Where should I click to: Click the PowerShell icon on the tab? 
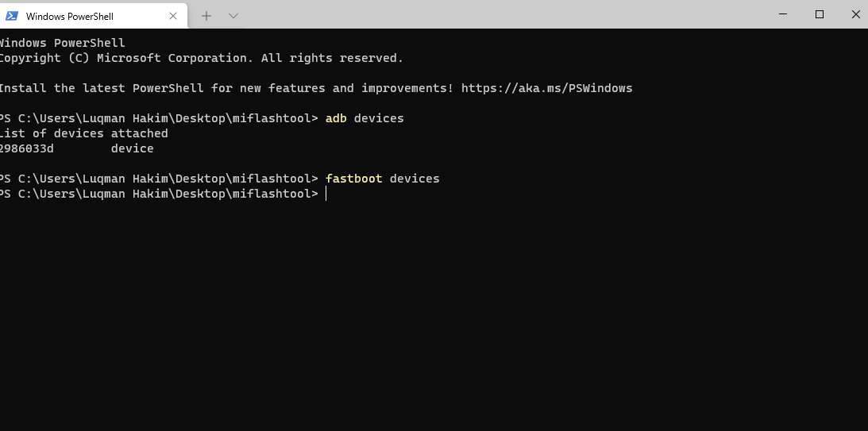tap(12, 16)
